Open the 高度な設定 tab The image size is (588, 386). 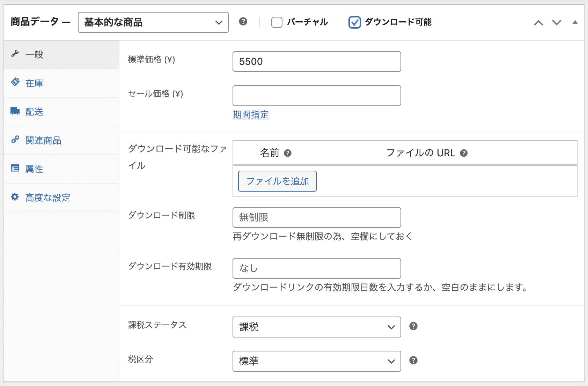click(x=47, y=198)
